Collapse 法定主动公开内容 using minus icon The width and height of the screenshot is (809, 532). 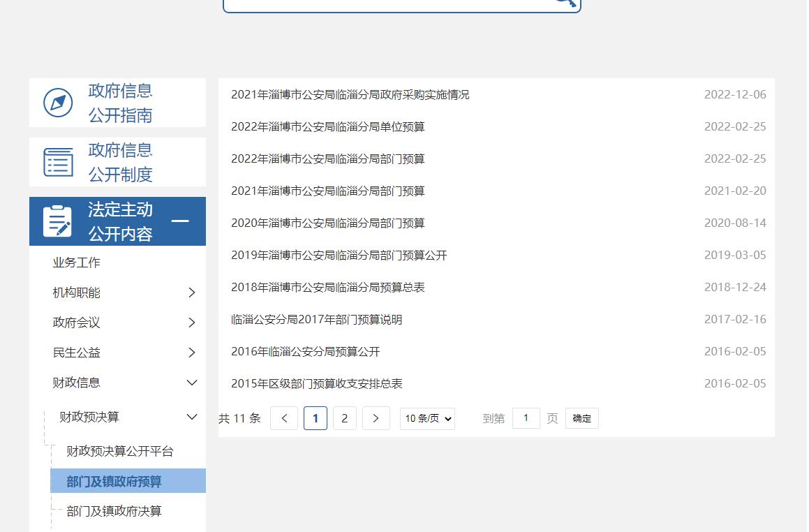tap(180, 221)
